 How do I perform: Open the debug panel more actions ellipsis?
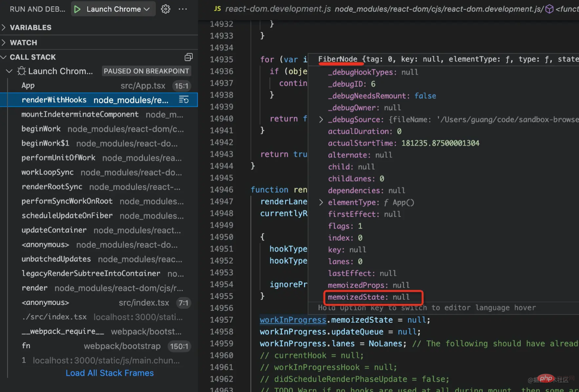coord(183,9)
